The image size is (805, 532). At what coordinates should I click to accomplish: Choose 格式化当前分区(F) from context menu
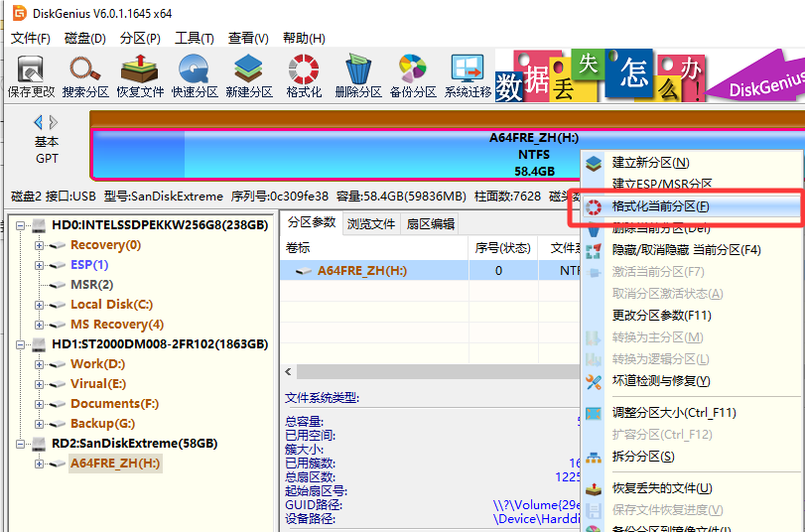[x=692, y=206]
